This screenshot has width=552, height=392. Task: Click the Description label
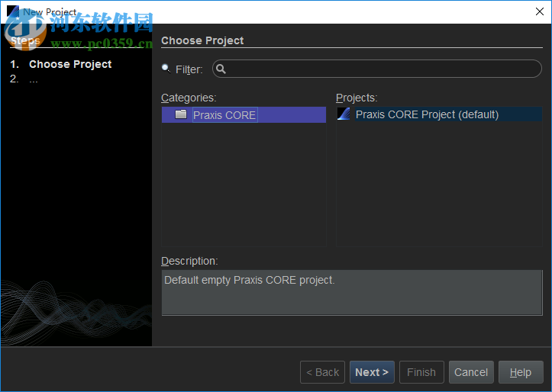[189, 262]
